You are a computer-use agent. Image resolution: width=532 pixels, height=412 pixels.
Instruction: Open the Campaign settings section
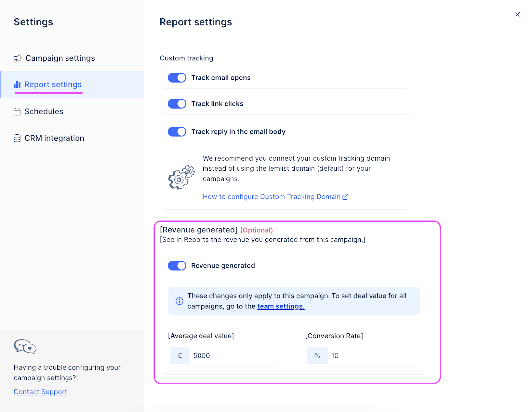(x=60, y=58)
